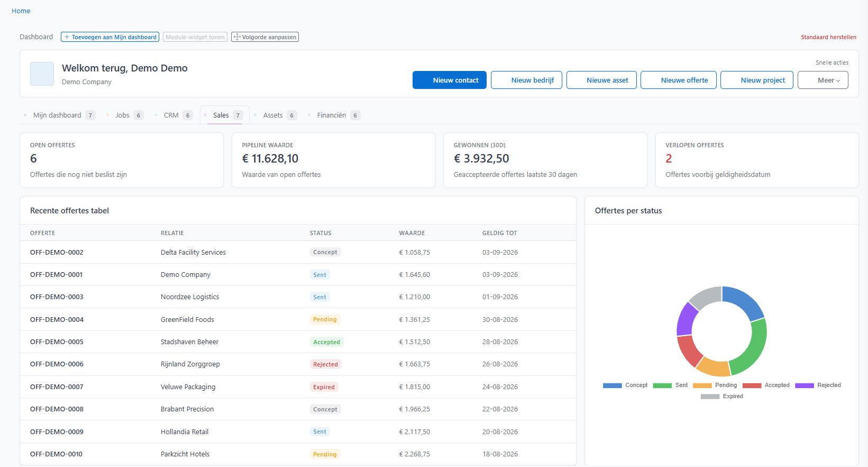The height and width of the screenshot is (467, 868).
Task: Open offerte OFF-DEMO-0002
Action: tap(57, 253)
